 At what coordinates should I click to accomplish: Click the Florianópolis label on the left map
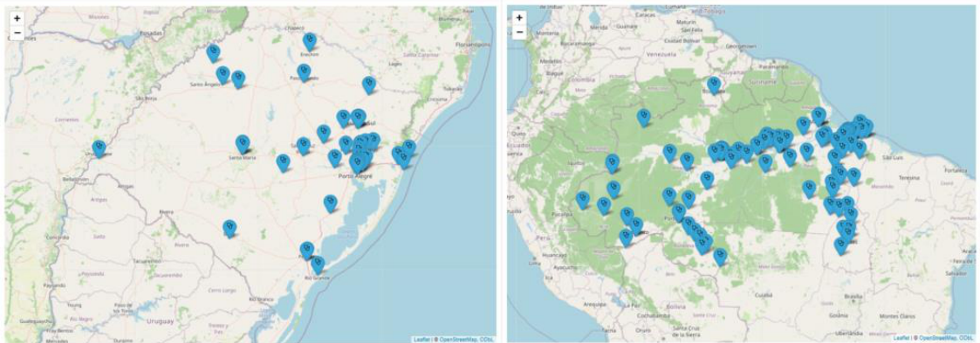click(472, 45)
